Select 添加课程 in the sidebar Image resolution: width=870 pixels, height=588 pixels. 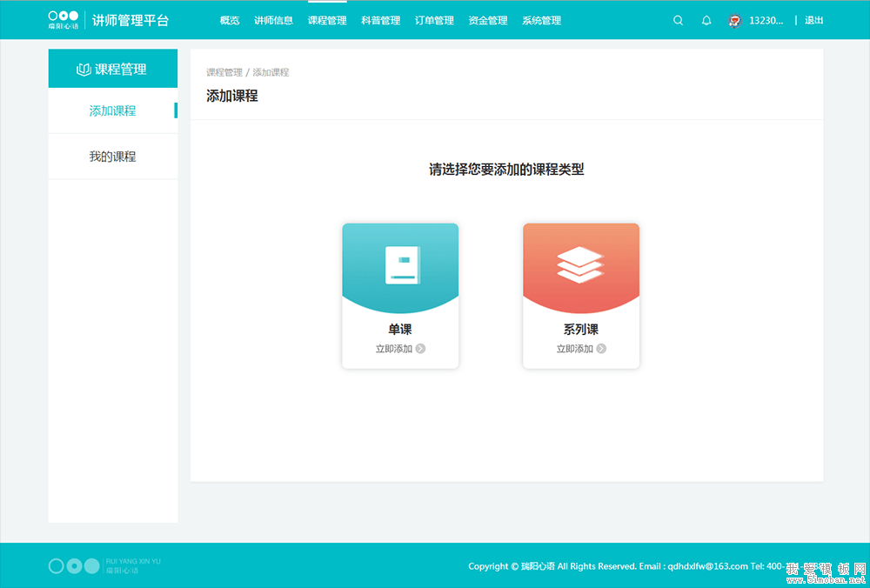click(112, 111)
